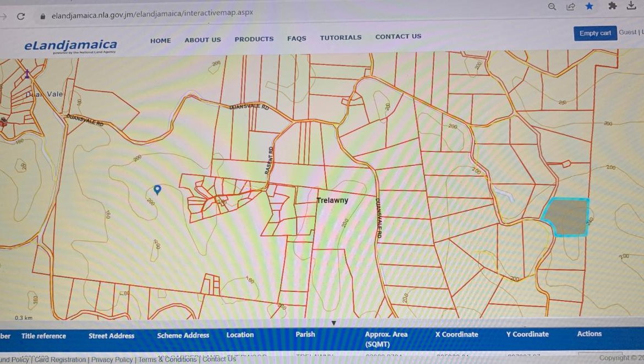Open the browser zoom magnifier icon
644x364 pixels.
click(x=552, y=7)
